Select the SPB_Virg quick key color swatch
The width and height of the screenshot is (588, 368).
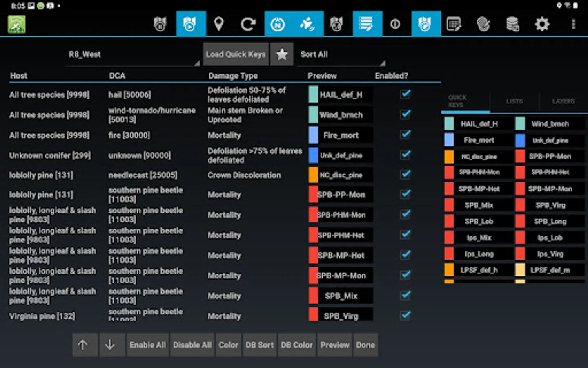tap(520, 205)
